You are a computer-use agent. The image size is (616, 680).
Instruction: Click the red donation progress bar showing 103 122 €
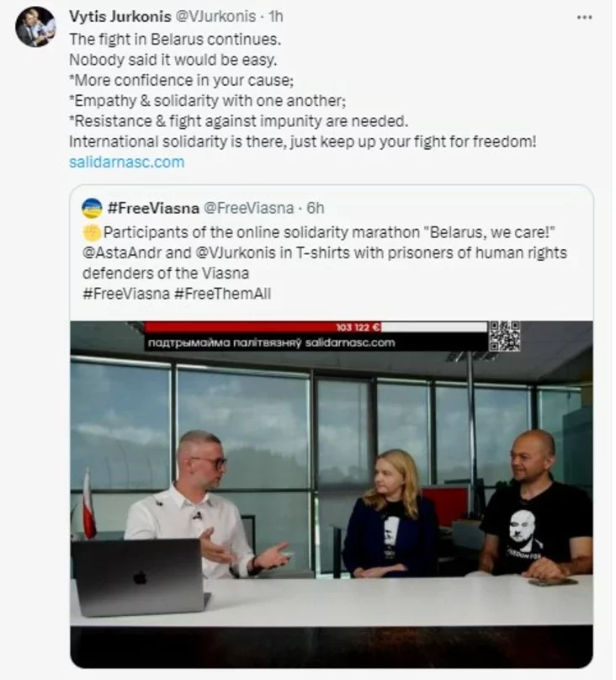click(263, 327)
